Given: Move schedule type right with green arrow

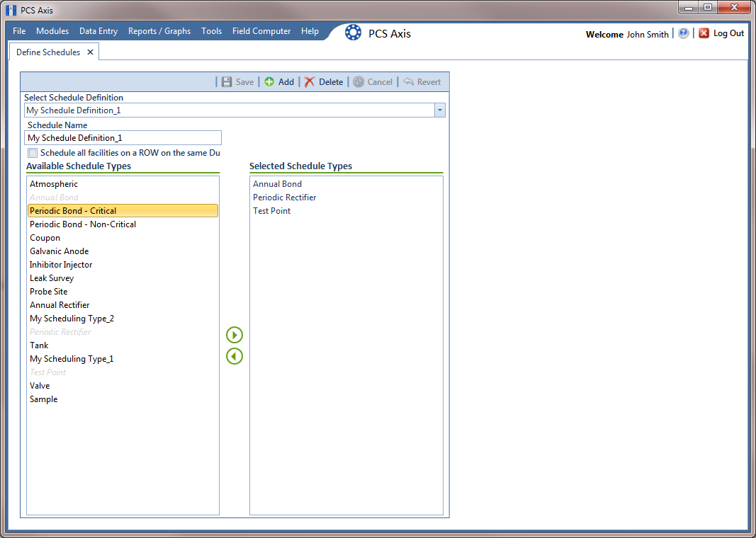Looking at the screenshot, I should point(235,335).
